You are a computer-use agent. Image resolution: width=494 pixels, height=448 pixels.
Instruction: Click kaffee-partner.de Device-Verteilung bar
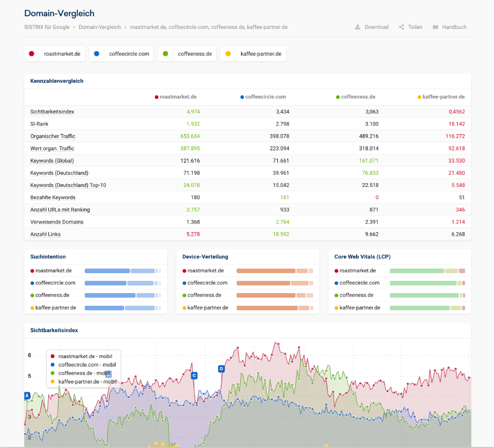click(275, 308)
